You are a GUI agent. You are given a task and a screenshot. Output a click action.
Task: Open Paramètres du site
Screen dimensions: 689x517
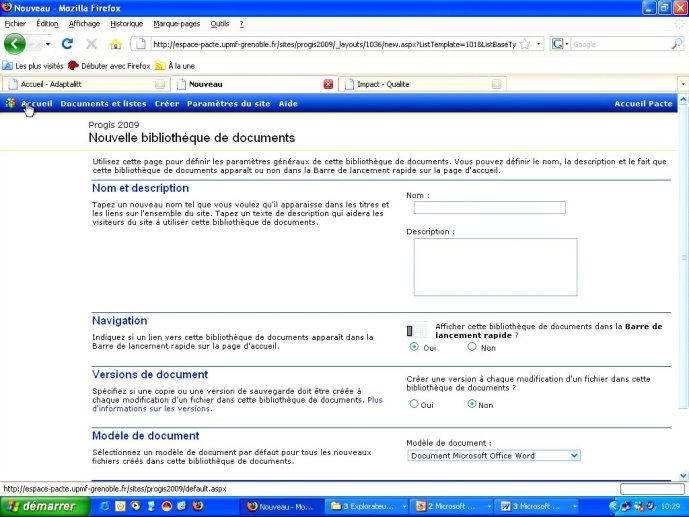pyautogui.click(x=228, y=104)
